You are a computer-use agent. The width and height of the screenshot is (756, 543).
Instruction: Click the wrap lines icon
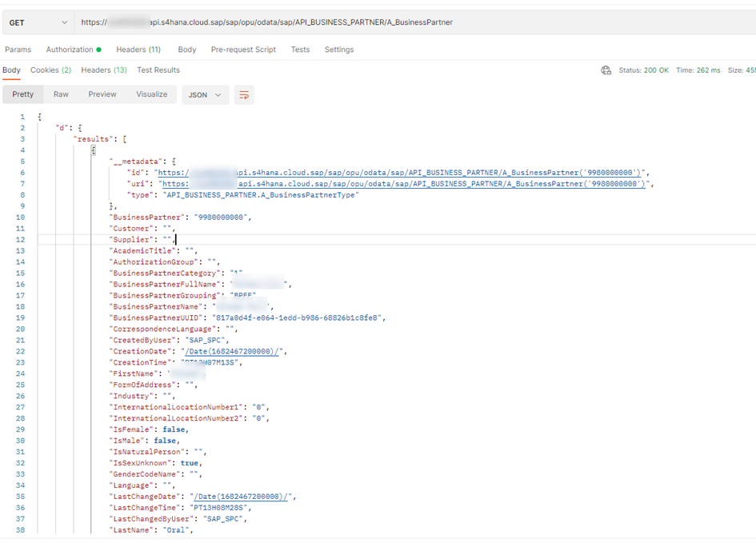click(x=244, y=95)
